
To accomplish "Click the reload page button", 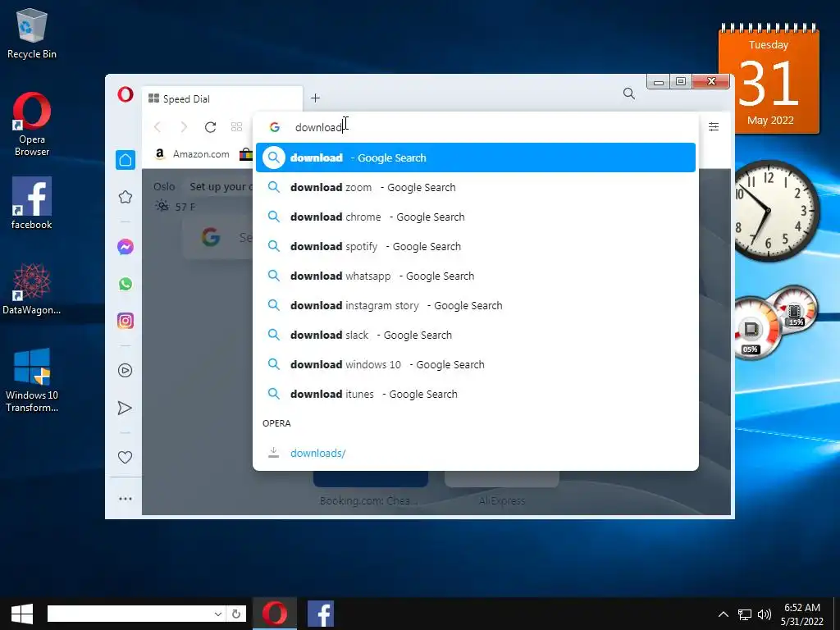I will (x=210, y=127).
